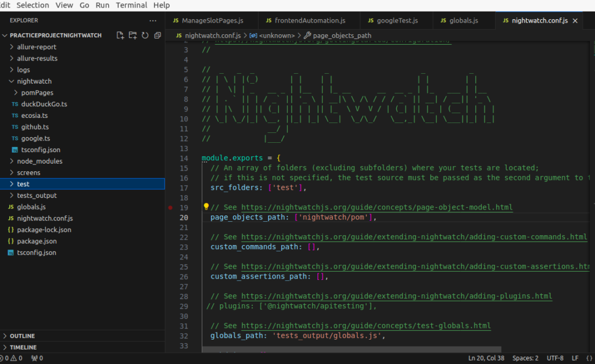This screenshot has width=595, height=364.
Task: Click the New Folder icon in Explorer header
Action: 132,35
